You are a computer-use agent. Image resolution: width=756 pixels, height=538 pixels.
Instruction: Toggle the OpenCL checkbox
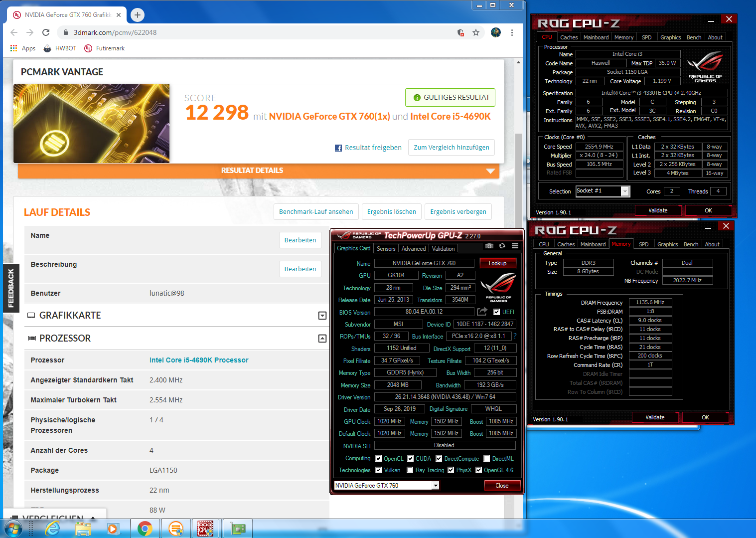point(379,459)
